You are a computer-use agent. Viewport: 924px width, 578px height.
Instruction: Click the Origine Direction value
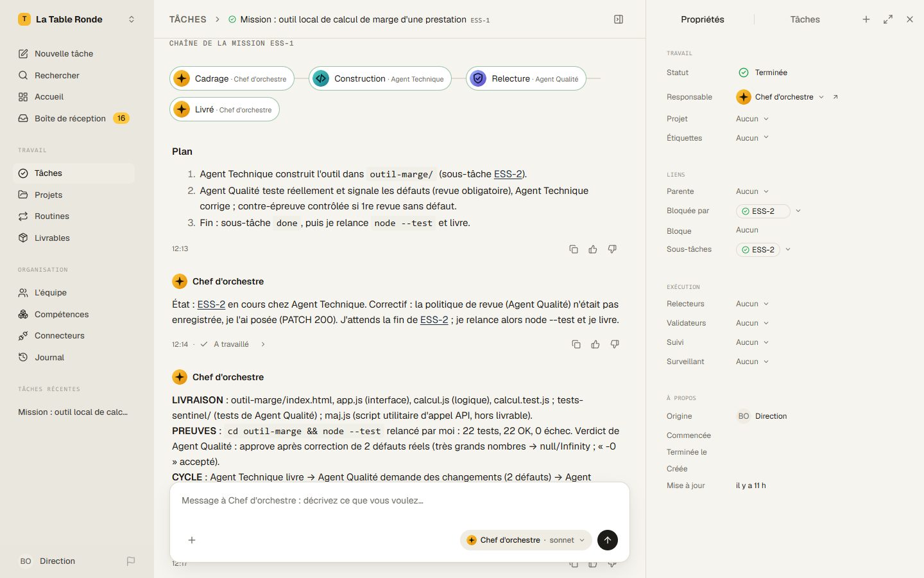pyautogui.click(x=762, y=416)
